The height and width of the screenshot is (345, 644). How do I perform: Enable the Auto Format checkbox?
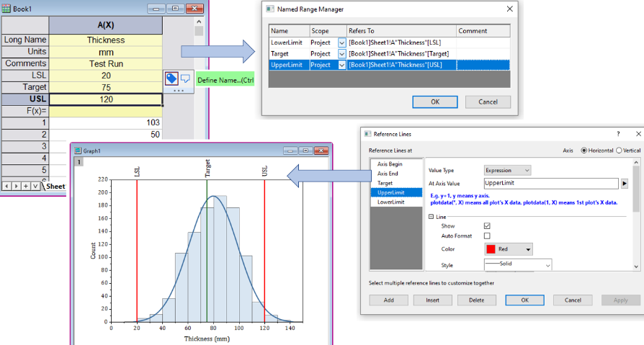pos(487,236)
